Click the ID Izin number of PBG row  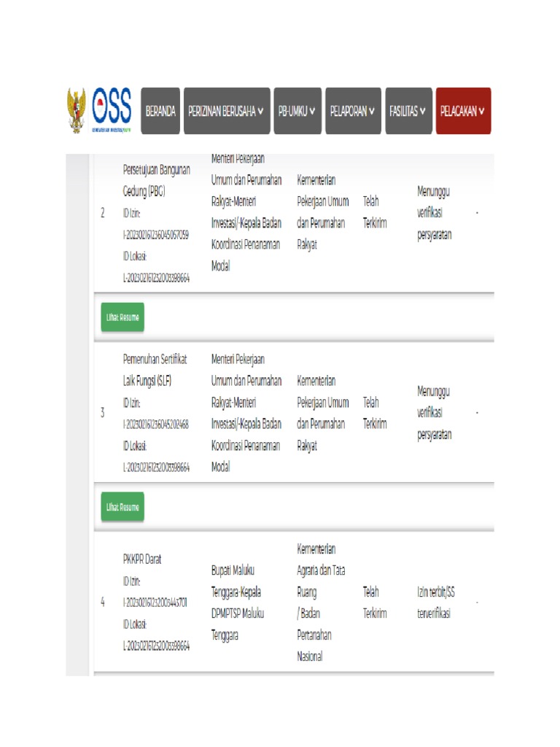pyautogui.click(x=156, y=235)
